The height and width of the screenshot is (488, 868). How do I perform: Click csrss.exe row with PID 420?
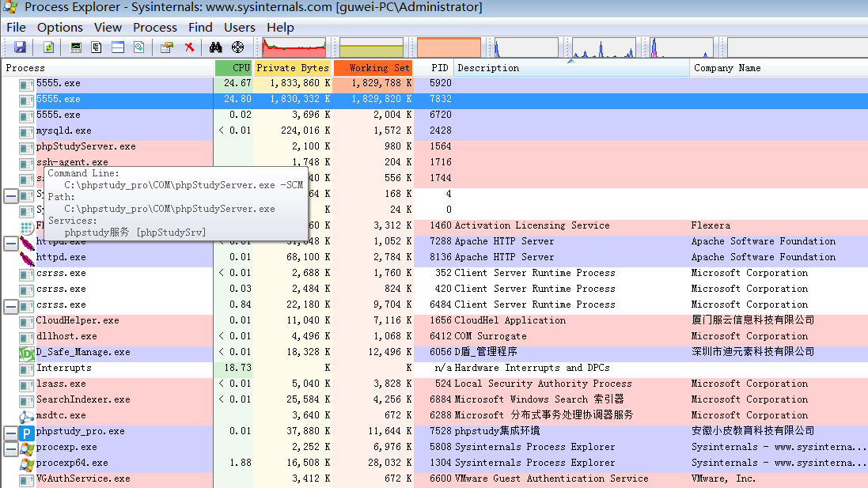[434, 289]
